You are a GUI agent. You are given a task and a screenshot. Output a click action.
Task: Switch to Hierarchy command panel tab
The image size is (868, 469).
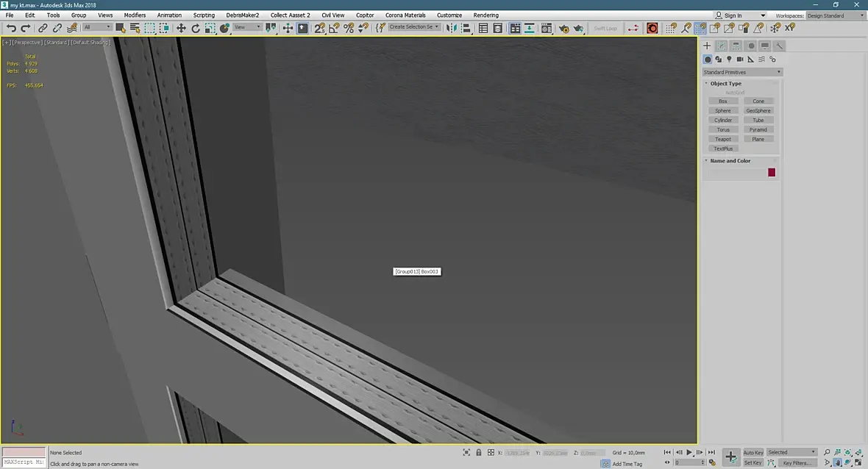click(x=736, y=46)
